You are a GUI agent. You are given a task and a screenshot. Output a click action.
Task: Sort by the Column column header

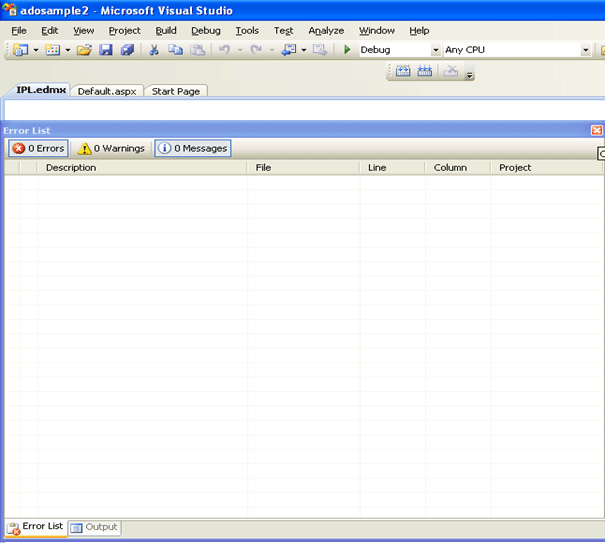(x=458, y=167)
